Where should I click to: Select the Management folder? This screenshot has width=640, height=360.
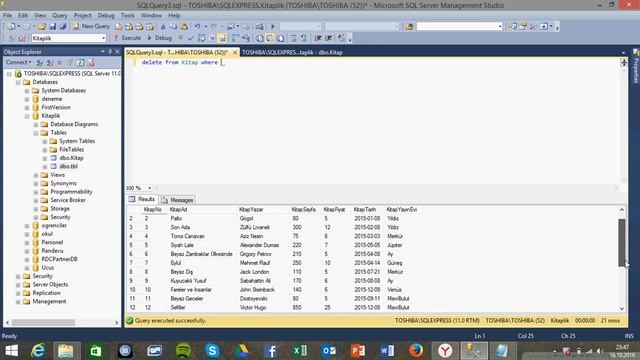point(49,301)
